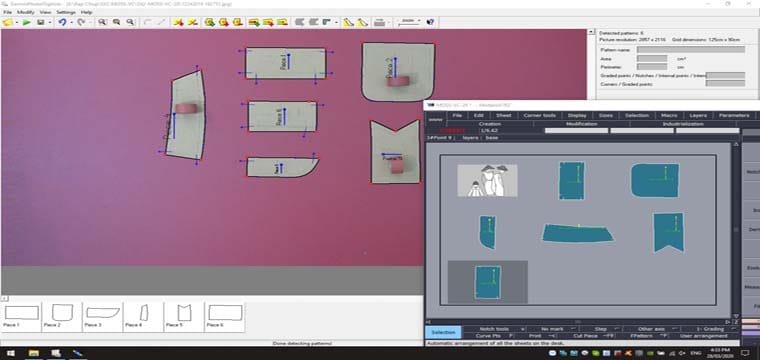Viewport: 760px width, 360px height.
Task: Click the printer icon in toolbar
Action: click(x=380, y=22)
